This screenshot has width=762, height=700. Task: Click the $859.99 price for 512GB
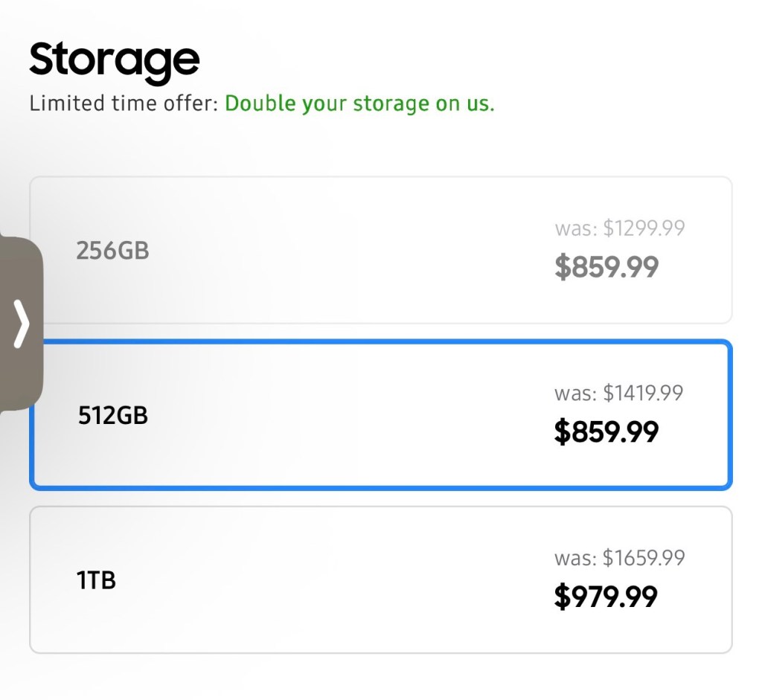click(x=606, y=432)
